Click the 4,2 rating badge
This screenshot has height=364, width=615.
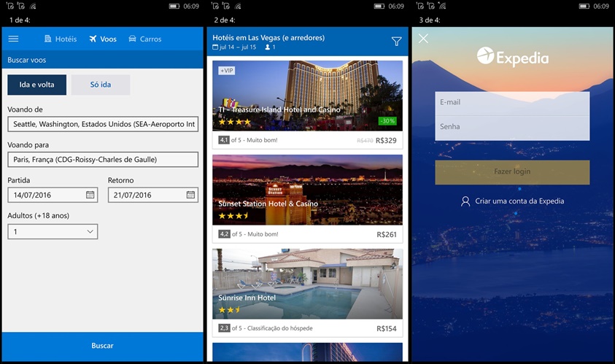[x=224, y=234]
